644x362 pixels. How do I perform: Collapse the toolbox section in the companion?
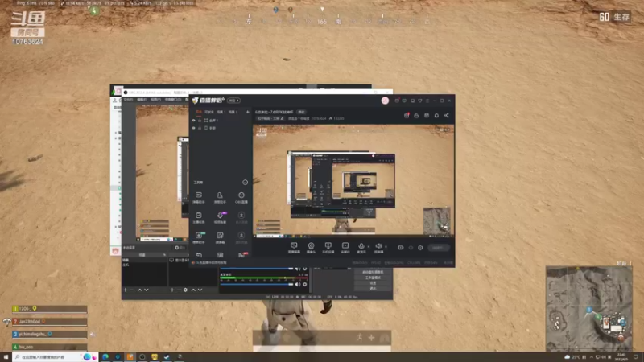click(246, 183)
